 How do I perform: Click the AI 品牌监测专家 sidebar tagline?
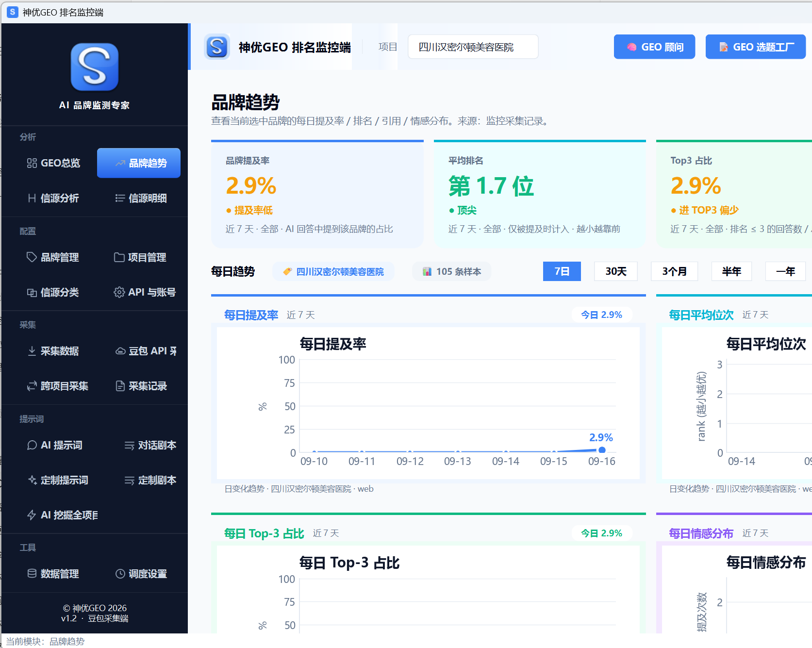tap(94, 105)
